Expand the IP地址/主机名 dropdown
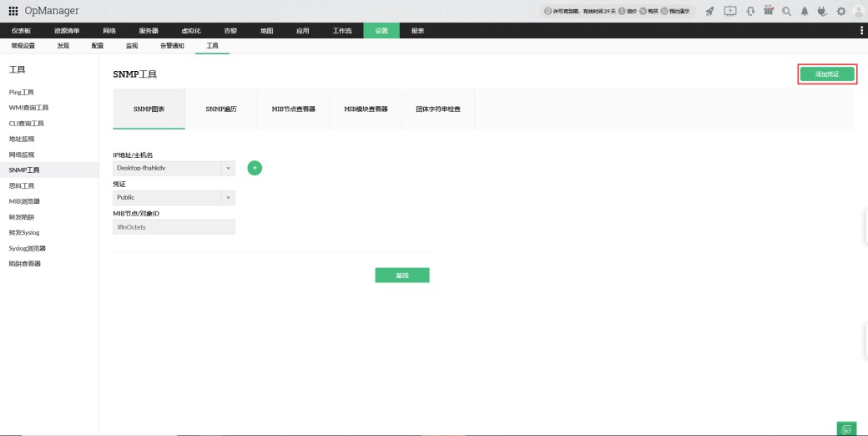This screenshot has width=868, height=436. (x=228, y=168)
